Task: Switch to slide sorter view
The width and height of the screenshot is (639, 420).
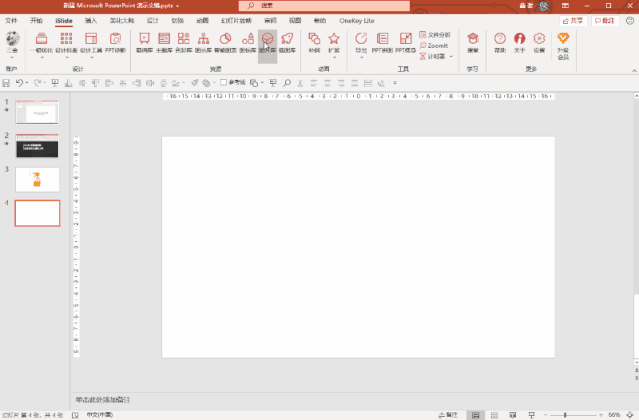Action: [494, 415]
